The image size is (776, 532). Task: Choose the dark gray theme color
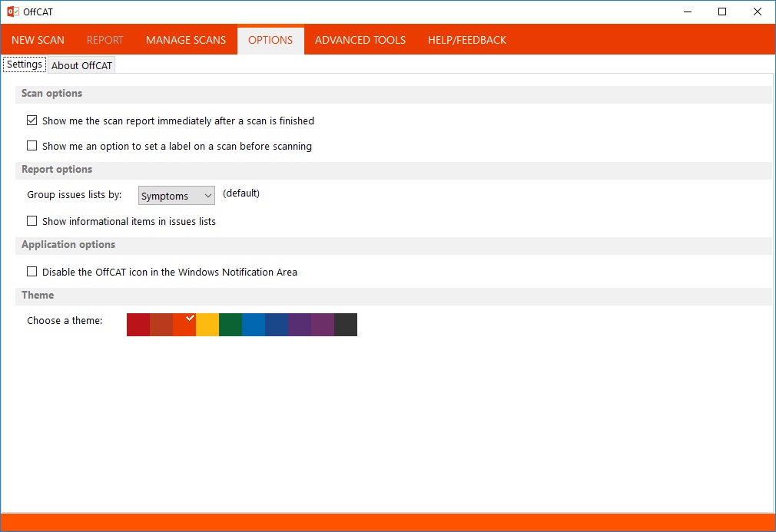[x=346, y=324]
